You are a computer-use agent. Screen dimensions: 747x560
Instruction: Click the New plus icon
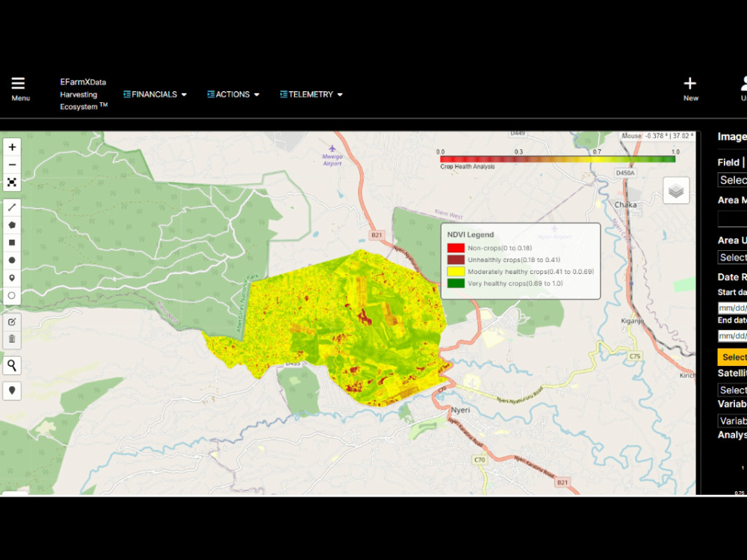pyautogui.click(x=689, y=84)
